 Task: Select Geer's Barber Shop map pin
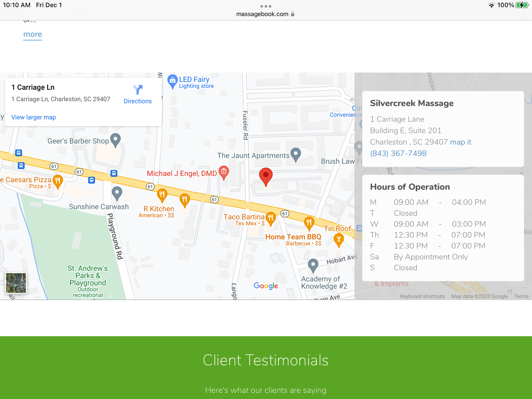(115, 140)
